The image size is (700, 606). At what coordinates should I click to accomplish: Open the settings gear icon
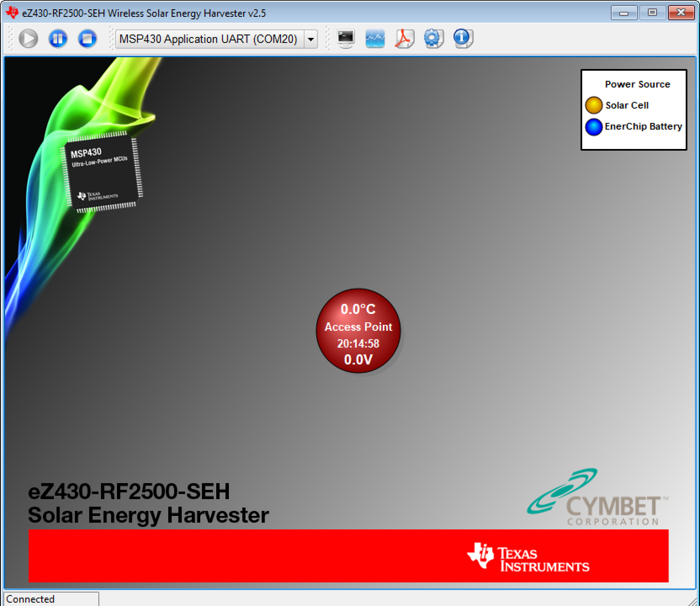(434, 39)
